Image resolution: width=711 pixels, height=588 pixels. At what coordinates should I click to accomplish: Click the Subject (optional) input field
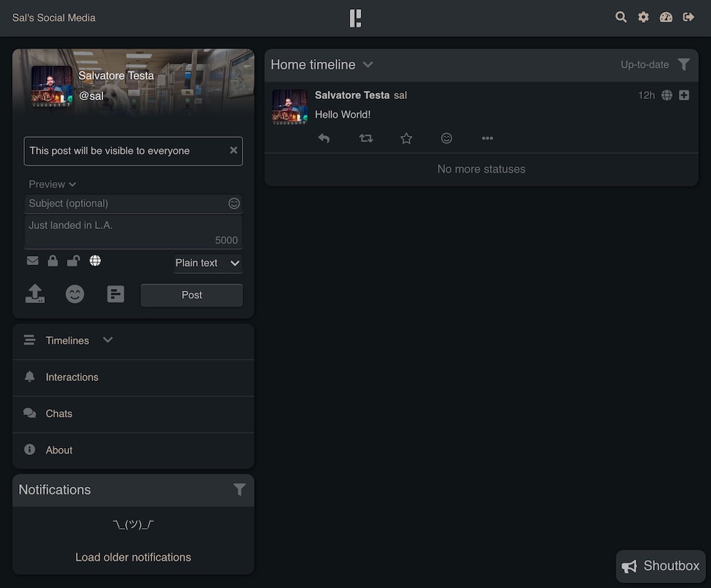coord(124,203)
